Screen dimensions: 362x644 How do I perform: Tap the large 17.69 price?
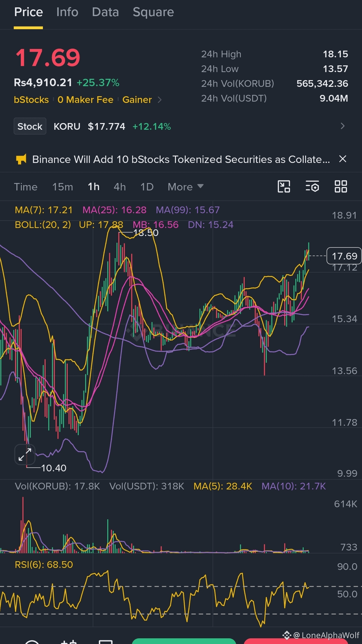click(48, 58)
